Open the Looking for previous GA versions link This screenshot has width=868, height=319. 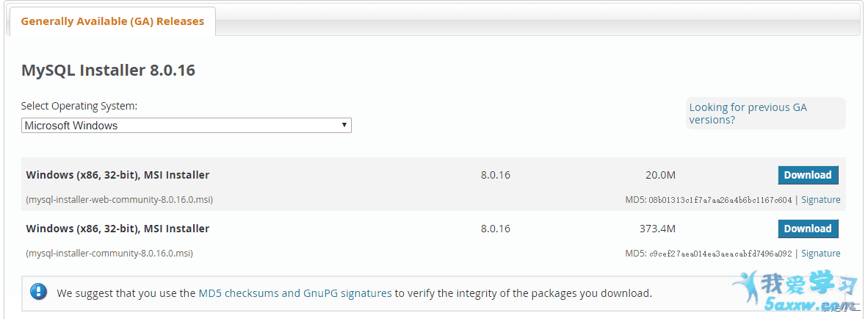tap(748, 113)
